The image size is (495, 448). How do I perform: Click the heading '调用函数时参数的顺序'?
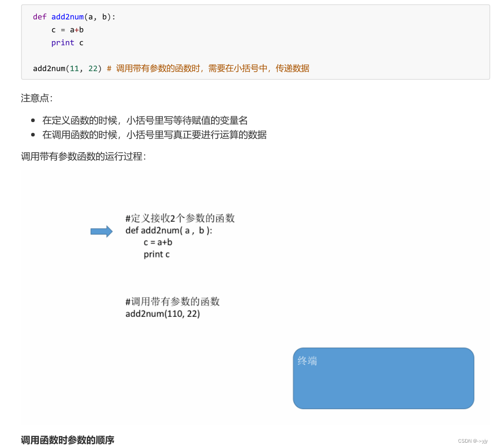[67, 440]
